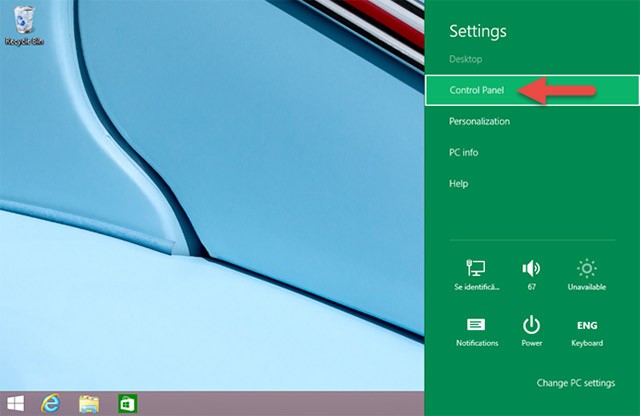Open File Explorer from the taskbar
The height and width of the screenshot is (416, 640).
tap(89, 403)
